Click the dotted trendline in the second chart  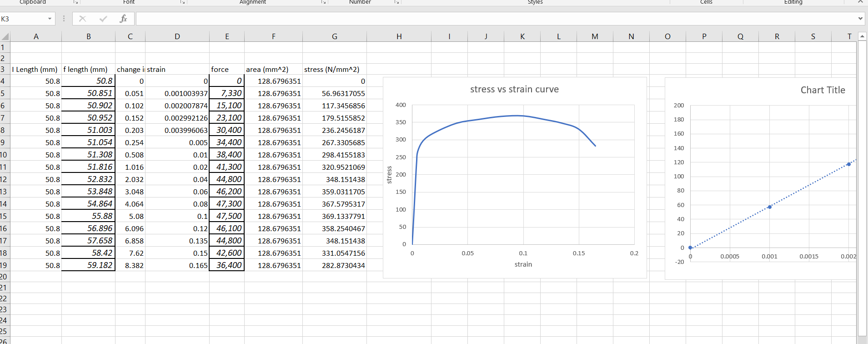coord(809,186)
